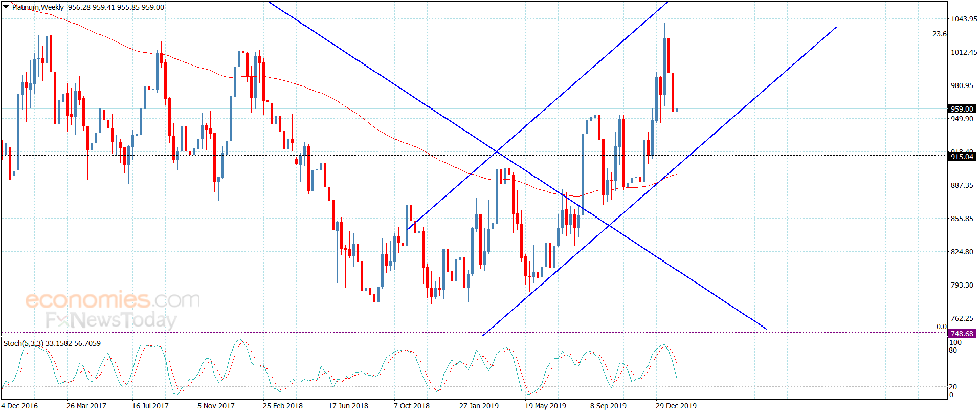Click the "27 Jan 2019" date label
The image size is (980, 413).
coord(479,406)
